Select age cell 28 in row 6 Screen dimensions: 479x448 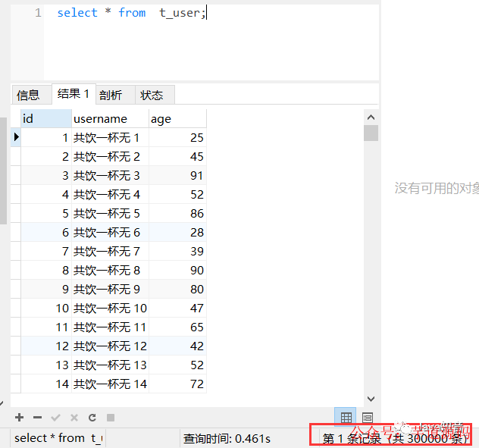point(177,232)
